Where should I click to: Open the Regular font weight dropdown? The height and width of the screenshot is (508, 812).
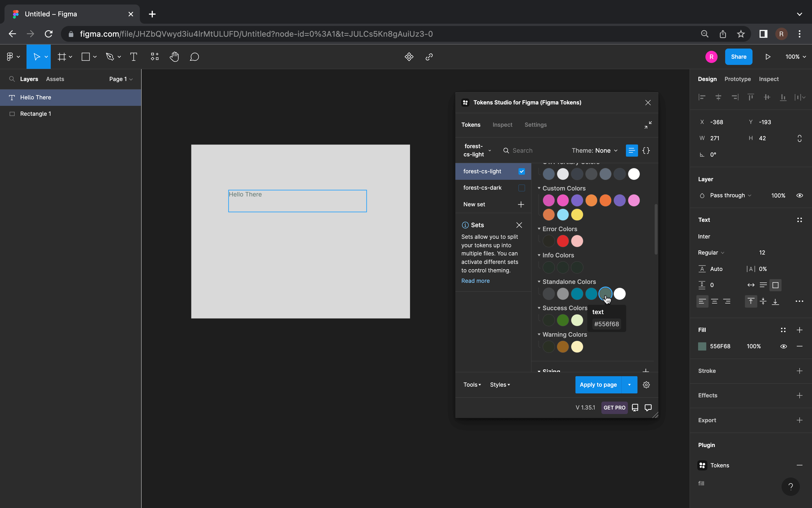click(x=711, y=253)
